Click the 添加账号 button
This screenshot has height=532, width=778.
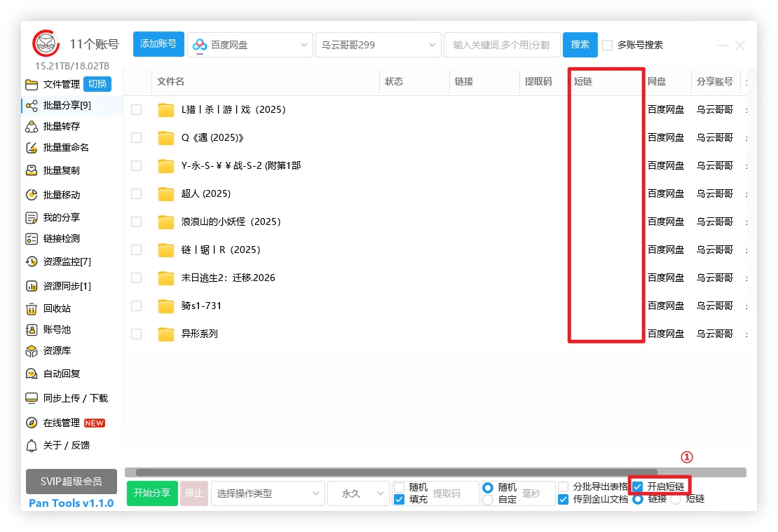158,44
